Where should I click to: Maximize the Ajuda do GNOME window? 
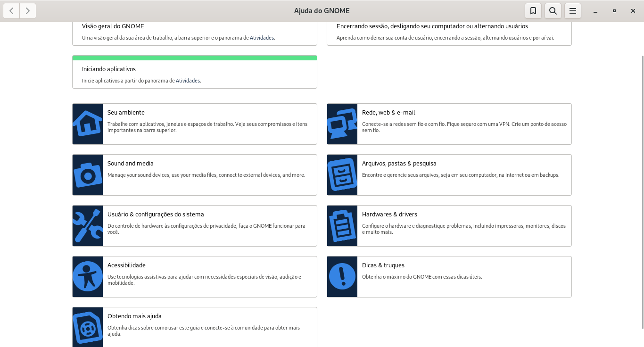614,11
